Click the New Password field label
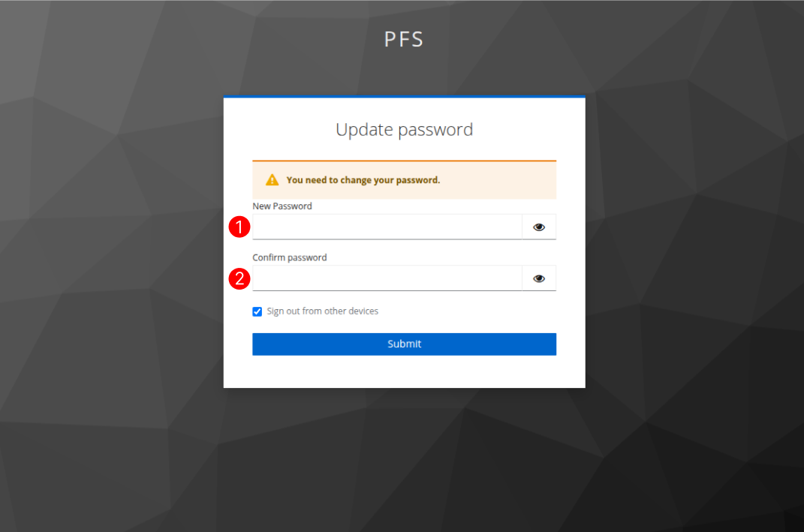Screen dimensions: 804x532 [282, 206]
